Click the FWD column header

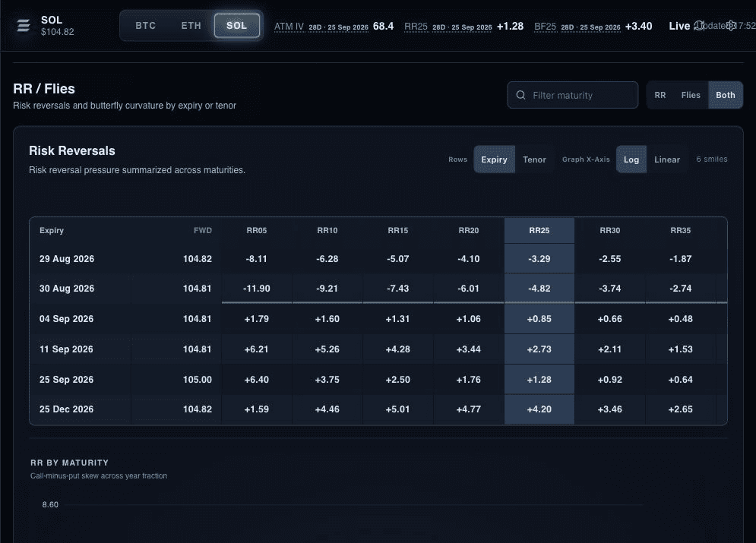click(203, 230)
